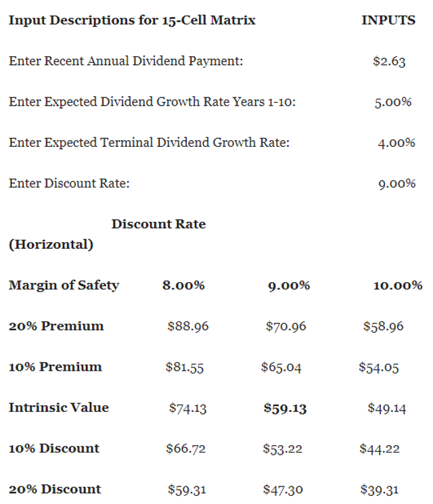Click the 4.00% terminal growth rate input
Image resolution: width=433 pixels, height=504 pixels.
tap(396, 143)
